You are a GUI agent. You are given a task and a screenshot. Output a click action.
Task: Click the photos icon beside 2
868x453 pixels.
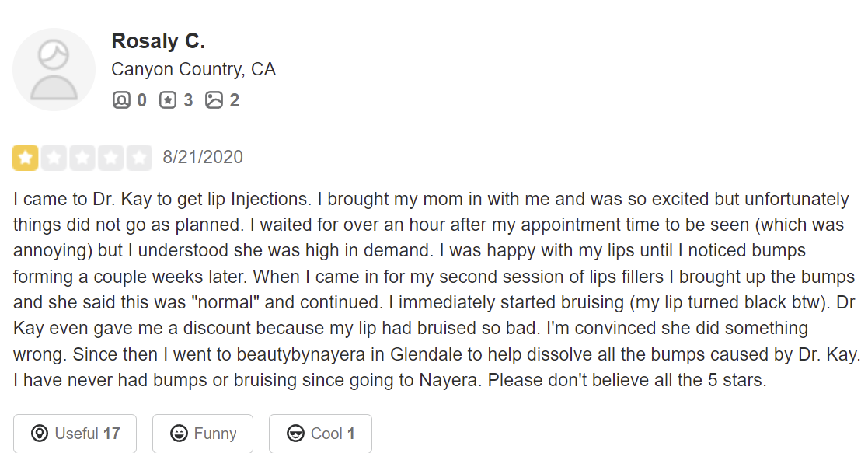[214, 100]
